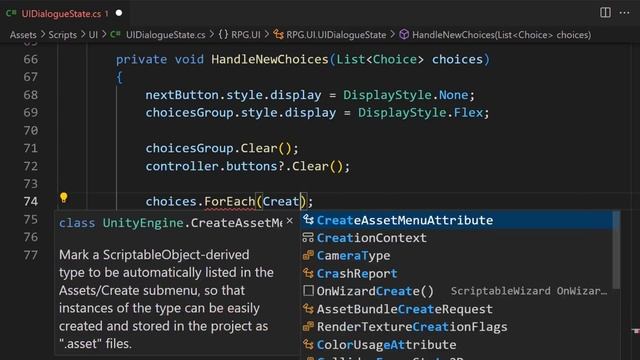Click the unsaved-changes dot on the UIDialogueState.cs tab
The width and height of the screenshot is (640, 360).
click(119, 13)
